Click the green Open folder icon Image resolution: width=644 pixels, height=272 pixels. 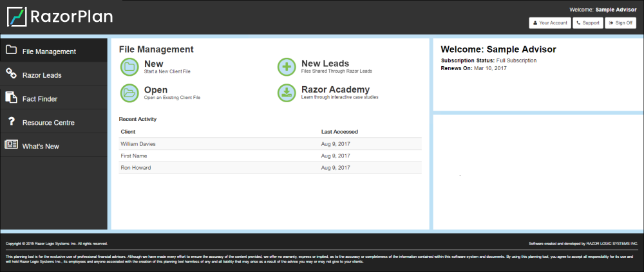pyautogui.click(x=129, y=93)
